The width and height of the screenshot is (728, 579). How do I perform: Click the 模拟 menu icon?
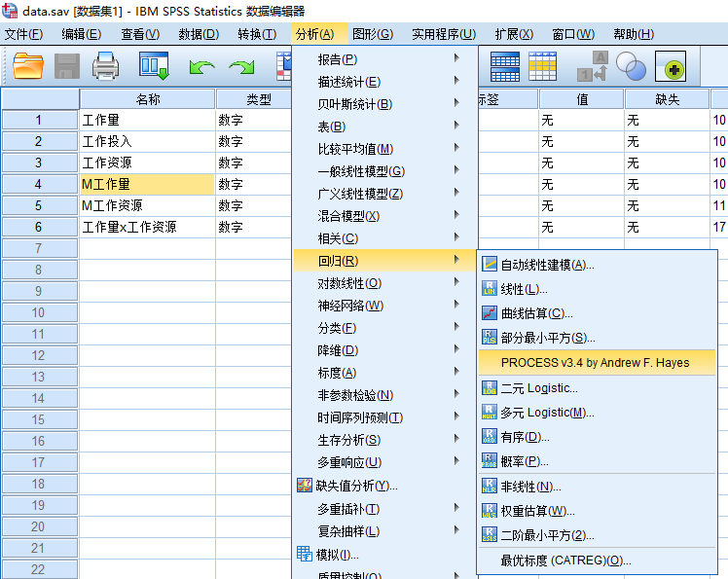pyautogui.click(x=305, y=554)
